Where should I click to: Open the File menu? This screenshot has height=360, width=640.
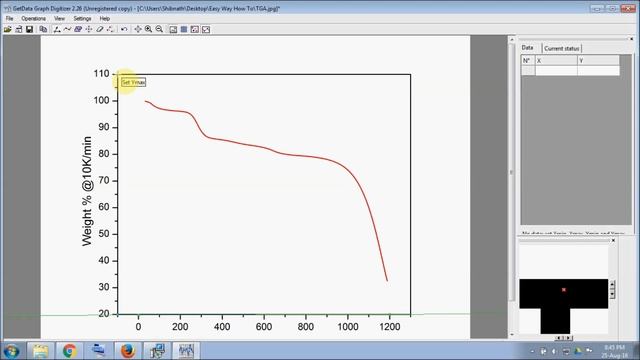click(9, 19)
